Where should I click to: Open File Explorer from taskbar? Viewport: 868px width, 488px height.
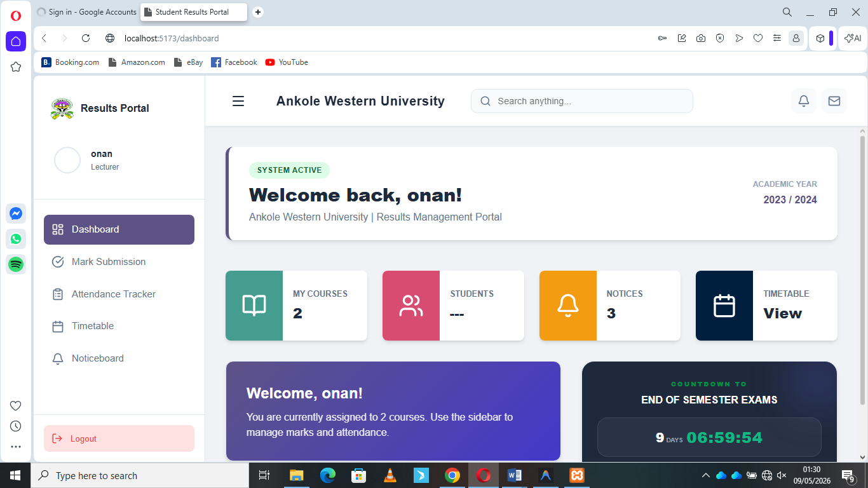click(297, 475)
